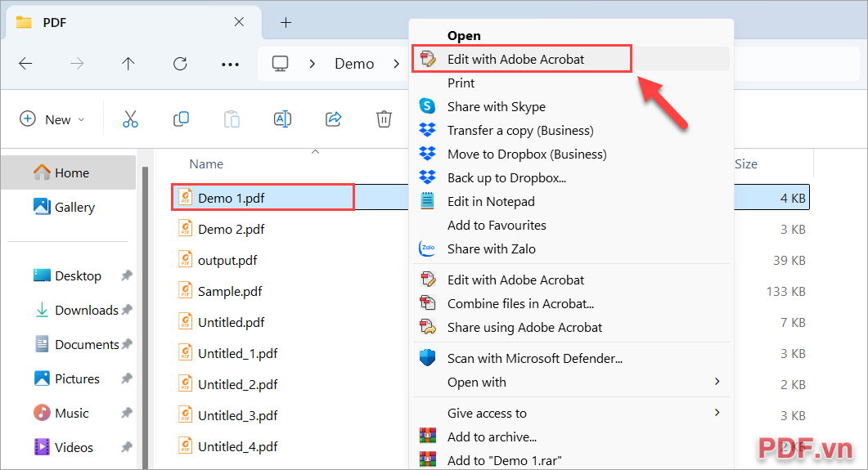Open the three-dot more options menu
The image size is (868, 470).
point(230,64)
